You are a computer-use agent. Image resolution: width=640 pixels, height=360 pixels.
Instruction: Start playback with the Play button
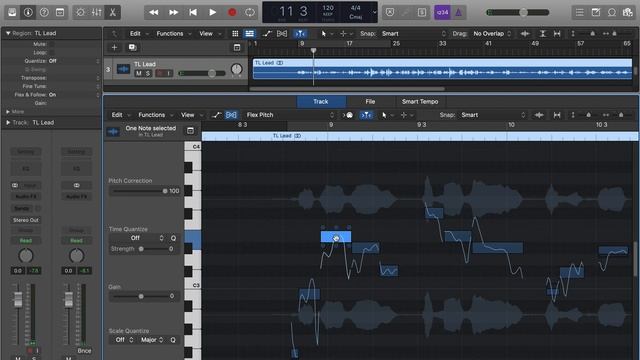212,12
